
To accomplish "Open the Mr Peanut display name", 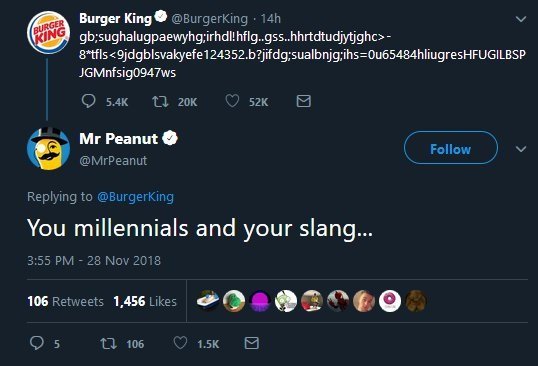I will pyautogui.click(x=119, y=139).
